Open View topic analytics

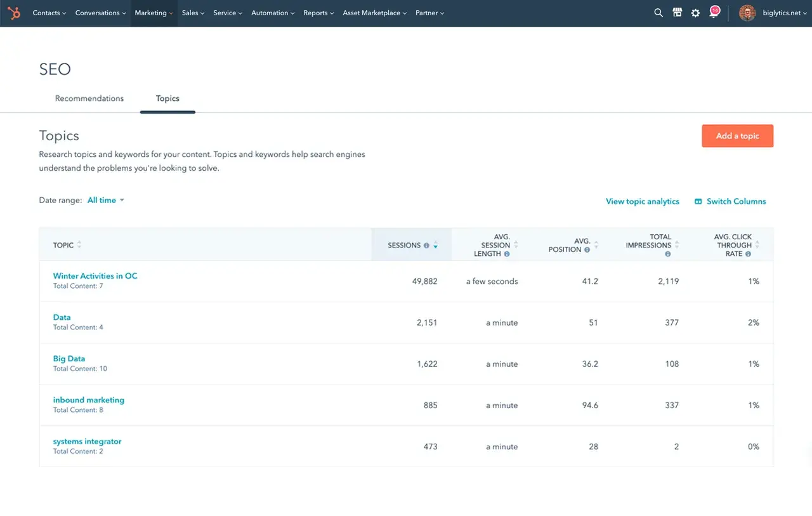(x=642, y=201)
